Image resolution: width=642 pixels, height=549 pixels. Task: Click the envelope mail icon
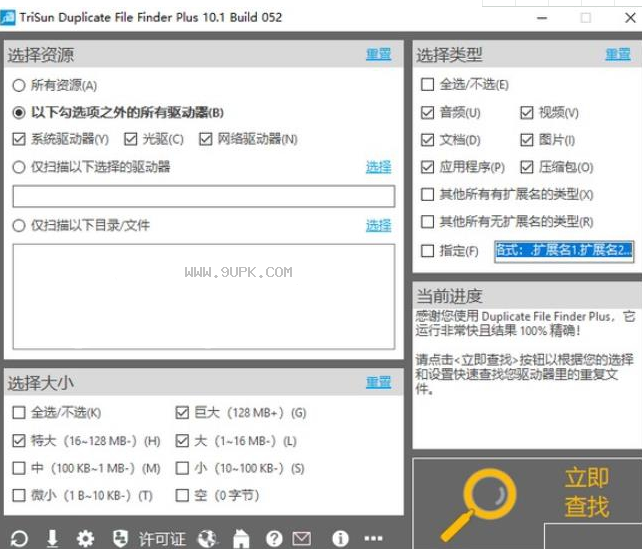[302, 538]
